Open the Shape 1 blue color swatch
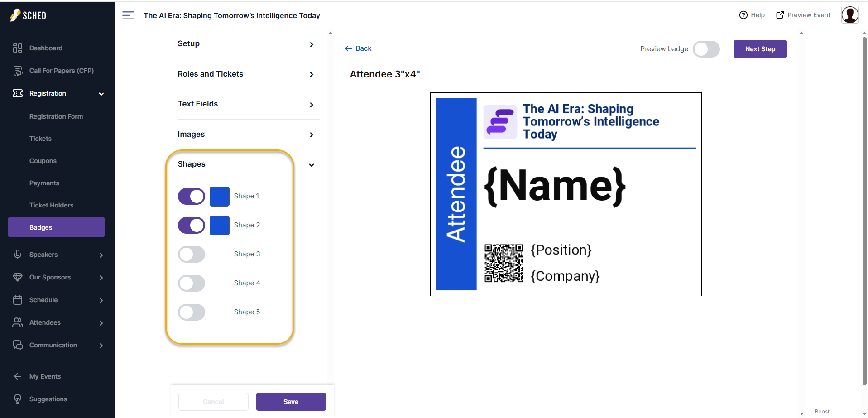868x418 pixels. (220, 197)
